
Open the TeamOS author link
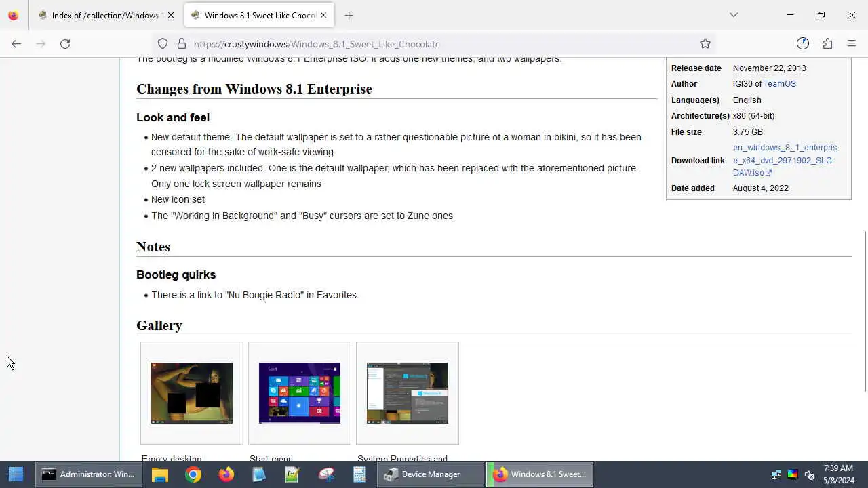[780, 84]
